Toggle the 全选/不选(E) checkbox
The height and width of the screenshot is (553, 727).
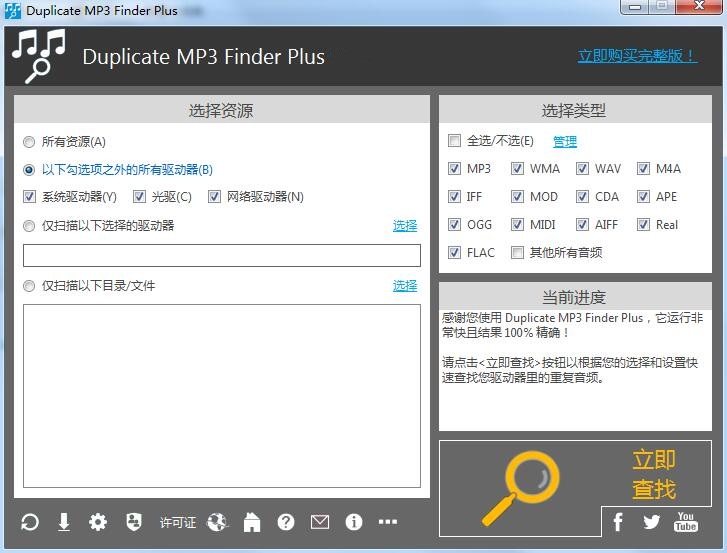click(454, 140)
